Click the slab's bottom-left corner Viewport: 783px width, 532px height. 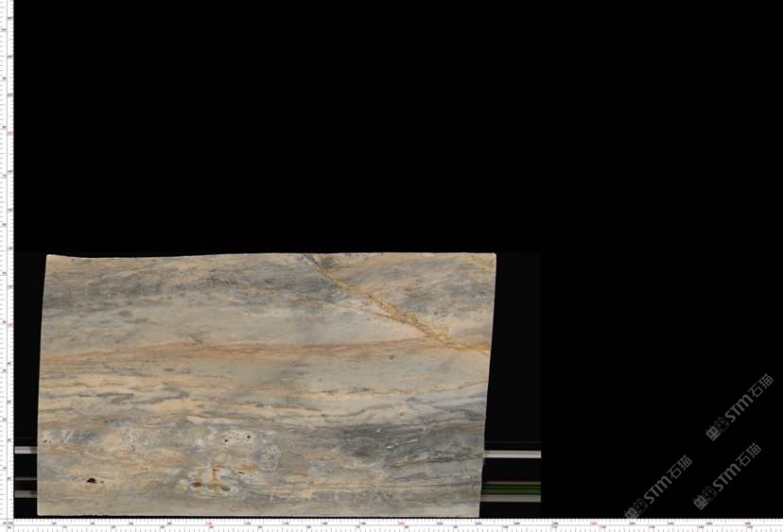(x=40, y=513)
